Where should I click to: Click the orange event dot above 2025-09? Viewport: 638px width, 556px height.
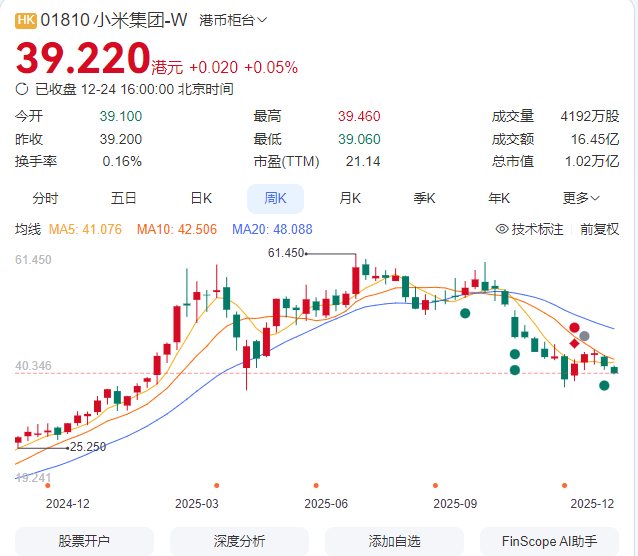click(x=435, y=485)
